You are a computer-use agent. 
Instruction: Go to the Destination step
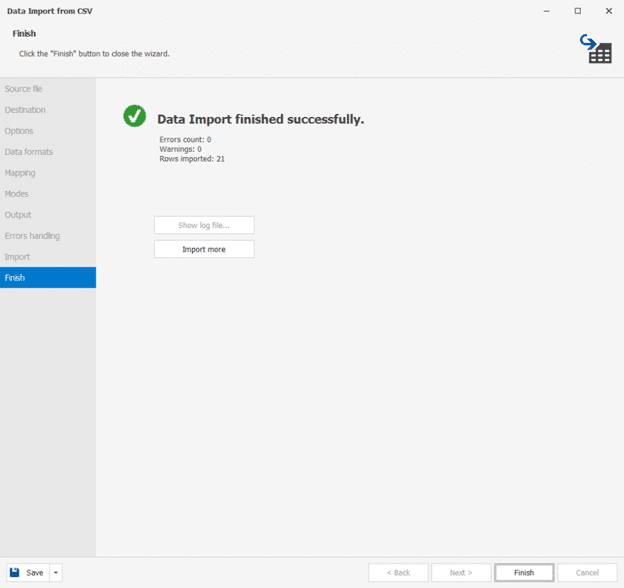pos(25,110)
